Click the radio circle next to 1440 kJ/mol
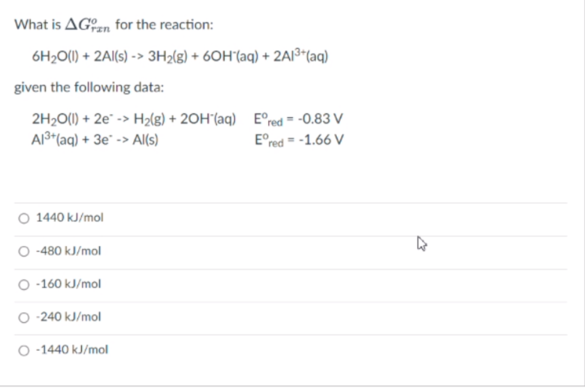This screenshot has height=392, width=585. pyautogui.click(x=23, y=218)
